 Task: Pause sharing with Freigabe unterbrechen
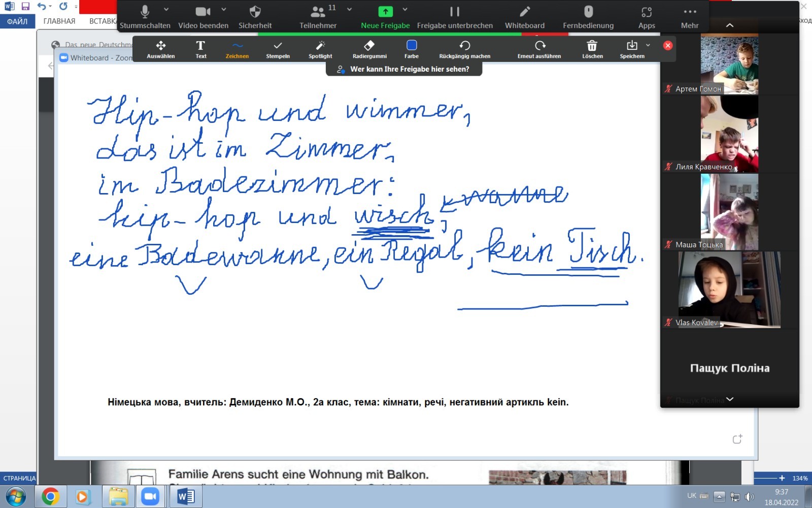[455, 17]
